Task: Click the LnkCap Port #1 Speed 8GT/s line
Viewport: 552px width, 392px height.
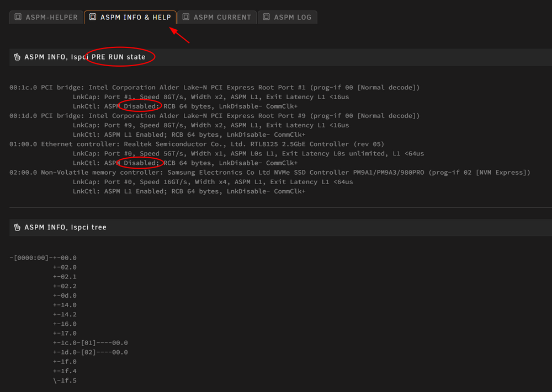Action: tap(211, 97)
